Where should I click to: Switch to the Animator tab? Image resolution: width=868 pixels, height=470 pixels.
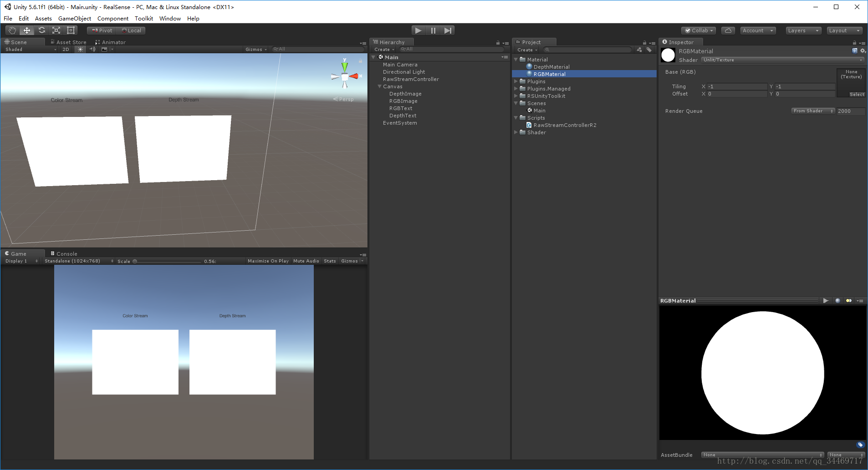111,42
